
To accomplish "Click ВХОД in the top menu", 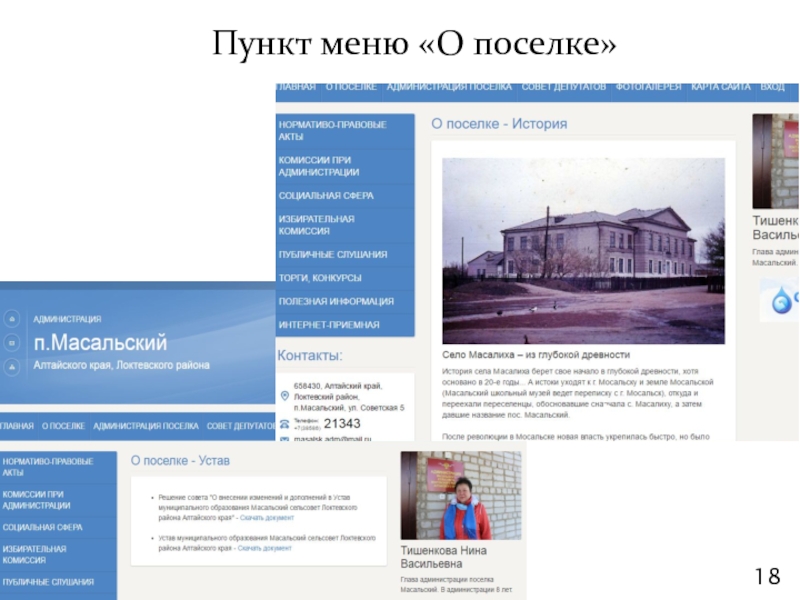I will [x=772, y=87].
